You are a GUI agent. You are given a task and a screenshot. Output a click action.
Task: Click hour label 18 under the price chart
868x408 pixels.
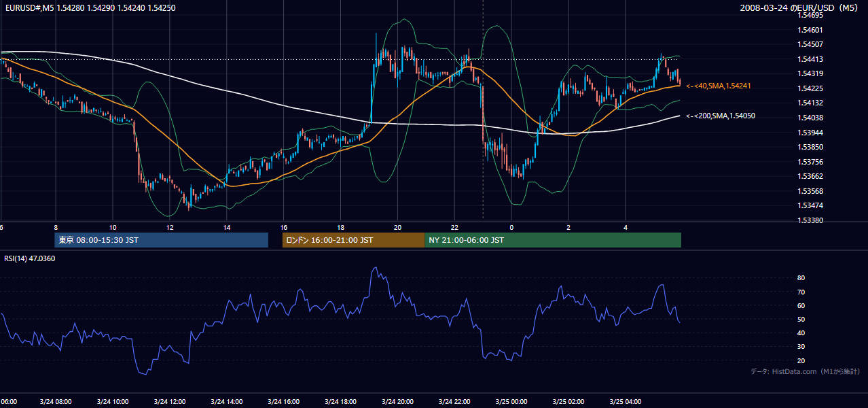pyautogui.click(x=341, y=228)
